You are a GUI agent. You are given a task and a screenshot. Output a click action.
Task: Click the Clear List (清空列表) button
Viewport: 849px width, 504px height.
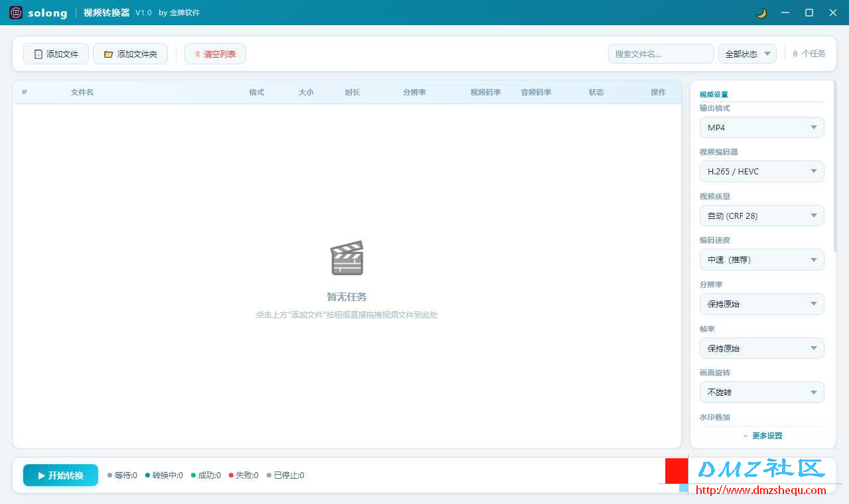point(215,54)
